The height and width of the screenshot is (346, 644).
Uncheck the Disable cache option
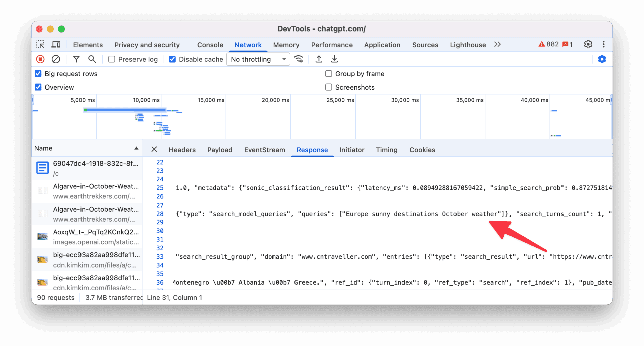coord(172,59)
